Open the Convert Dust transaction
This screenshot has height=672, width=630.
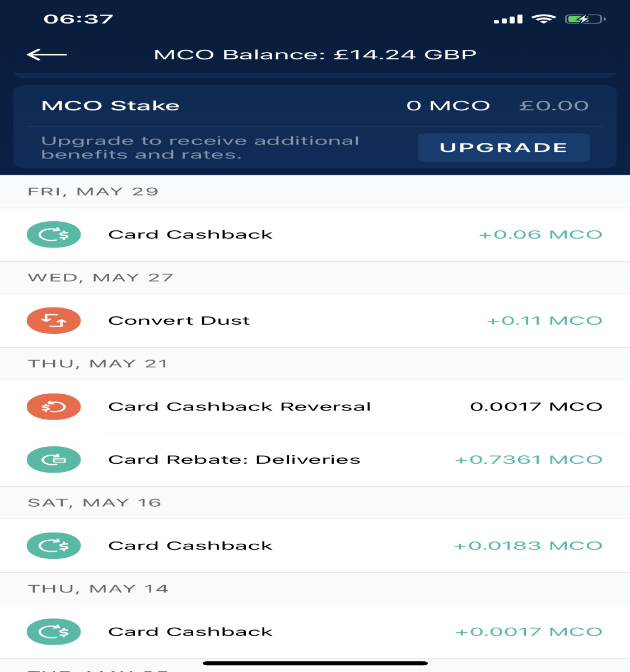pyautogui.click(x=315, y=321)
